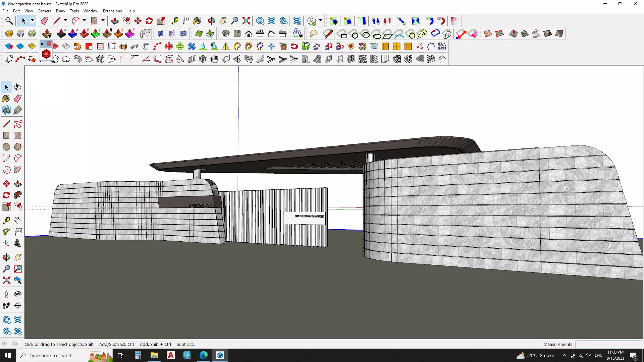
Task: Select Line on Surface pencil tool
Action: (328, 34)
